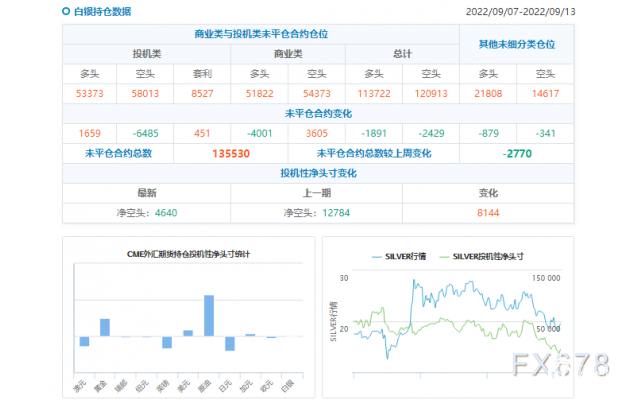This screenshot has width=640, height=400.
Task: Click the weekly change value -2770
Action: (516, 153)
